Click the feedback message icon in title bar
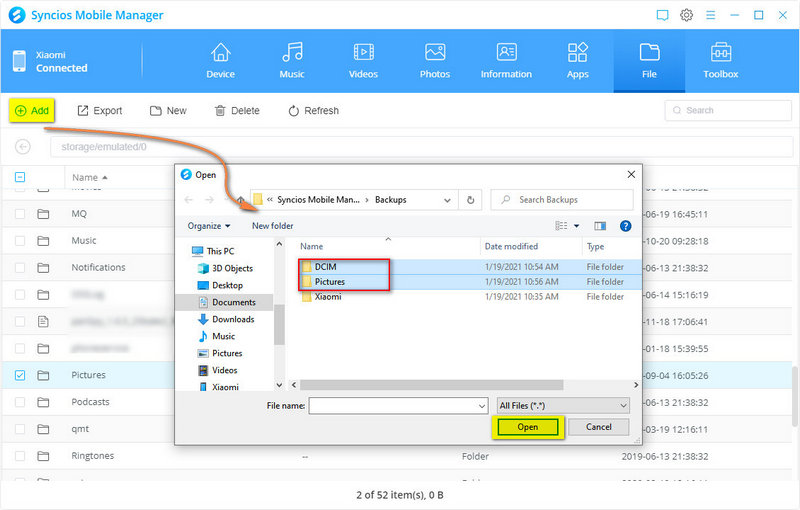 tap(662, 15)
